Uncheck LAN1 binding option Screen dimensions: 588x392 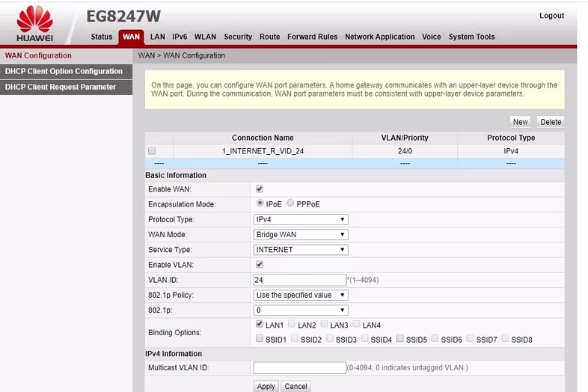[259, 324]
